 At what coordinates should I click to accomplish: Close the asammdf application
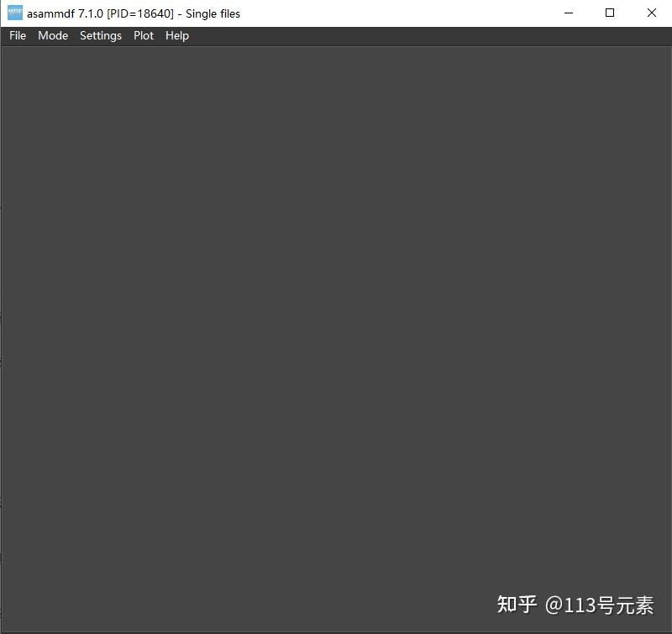coord(652,13)
